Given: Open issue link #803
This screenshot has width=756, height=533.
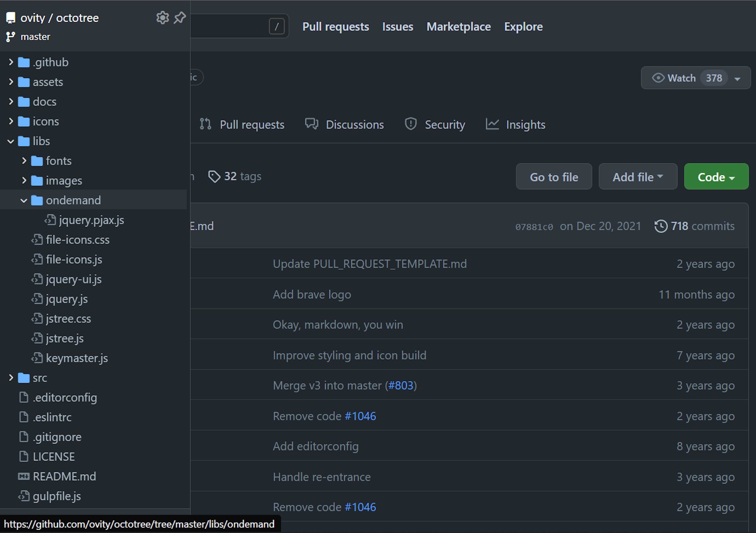Looking at the screenshot, I should point(401,386).
